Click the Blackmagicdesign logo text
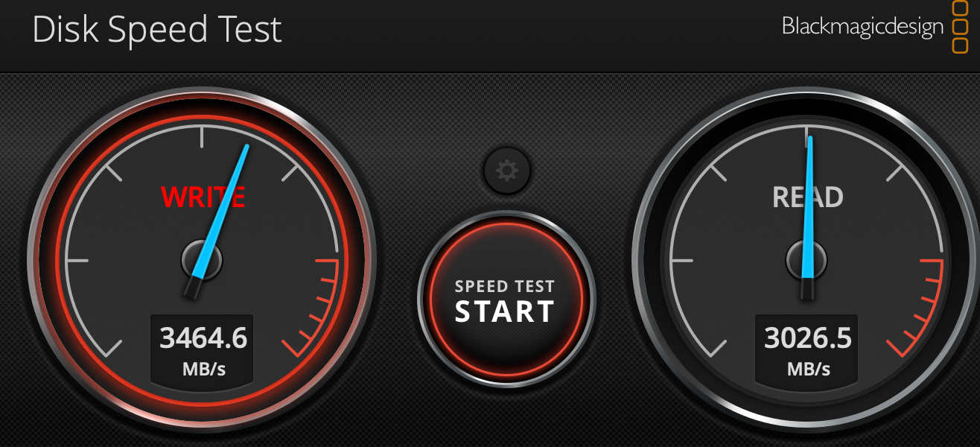The image size is (980, 447). click(862, 27)
